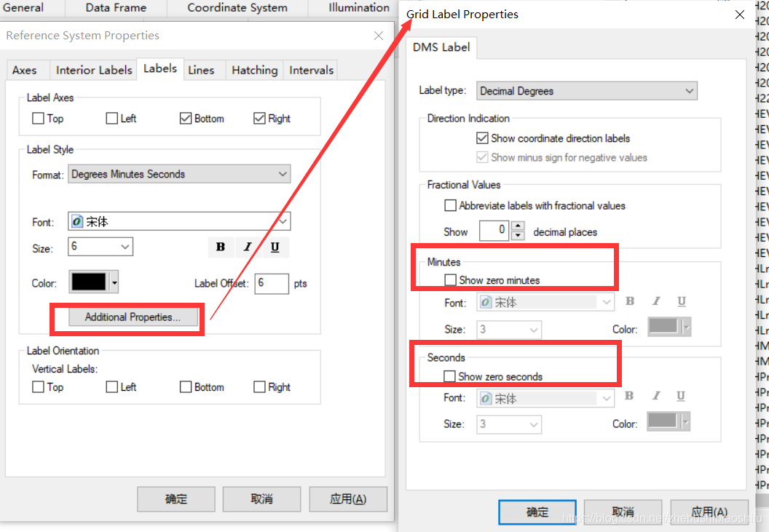Select the Labels tab
The image size is (769, 532).
pyautogui.click(x=160, y=68)
